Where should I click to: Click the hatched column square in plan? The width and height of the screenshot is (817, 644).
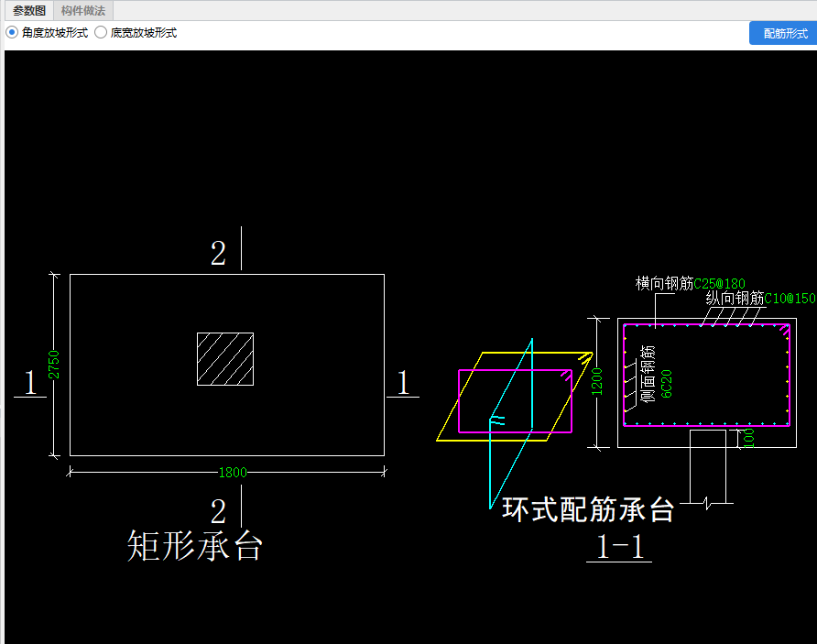[x=225, y=359]
